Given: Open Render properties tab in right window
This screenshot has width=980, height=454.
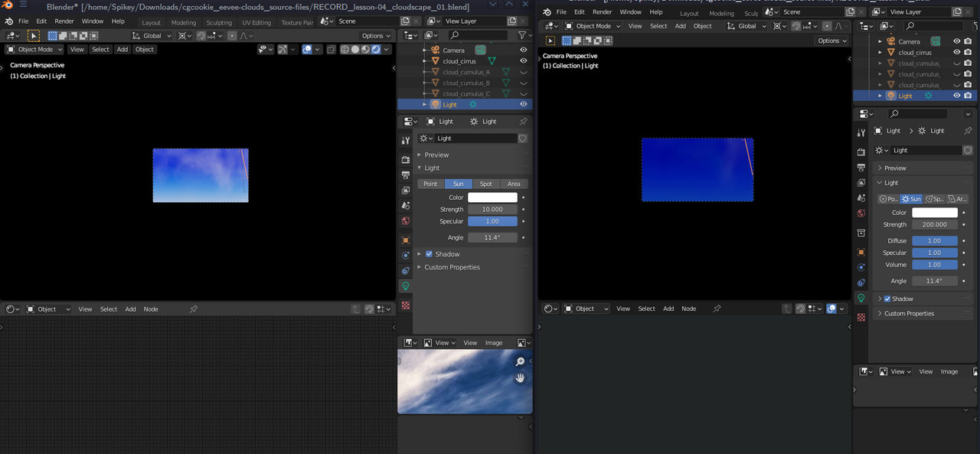Looking at the screenshot, I should click(x=861, y=152).
